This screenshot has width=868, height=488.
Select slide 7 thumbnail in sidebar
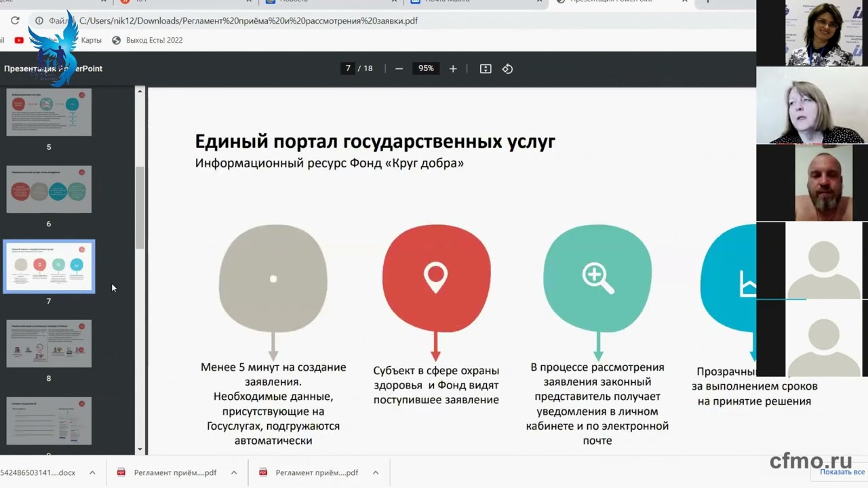pyautogui.click(x=49, y=266)
